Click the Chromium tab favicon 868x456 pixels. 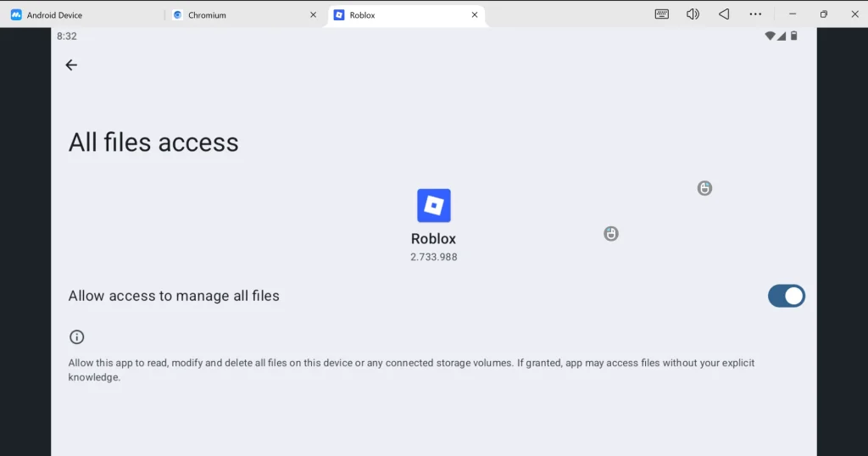pos(177,15)
